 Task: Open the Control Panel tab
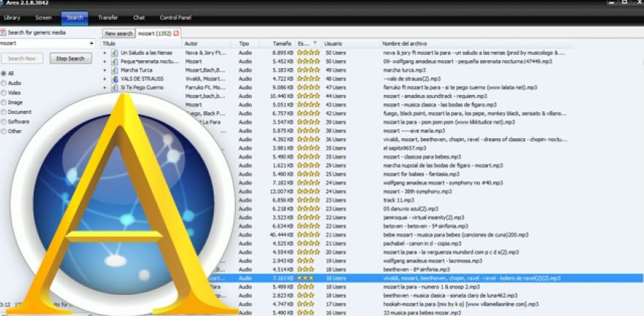tap(176, 18)
